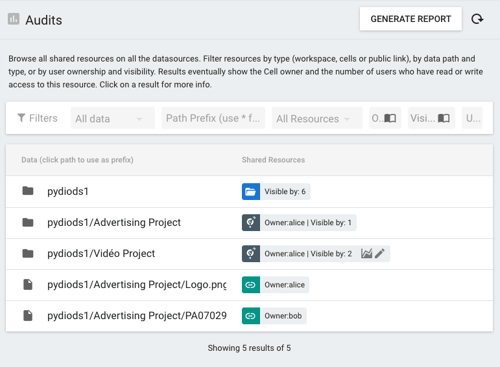Open the pydiods1/Advertising Project/PA07029 file row
Viewport: 500px width, 367px height.
249,316
